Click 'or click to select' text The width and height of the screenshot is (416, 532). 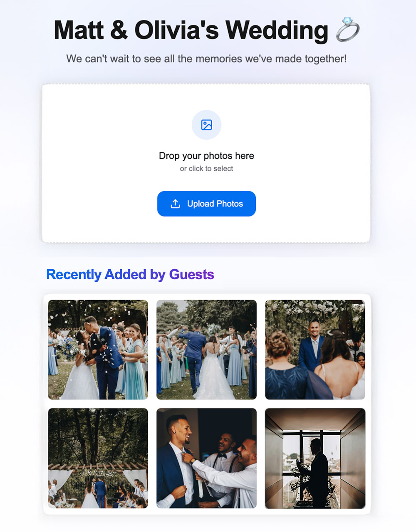coord(206,169)
